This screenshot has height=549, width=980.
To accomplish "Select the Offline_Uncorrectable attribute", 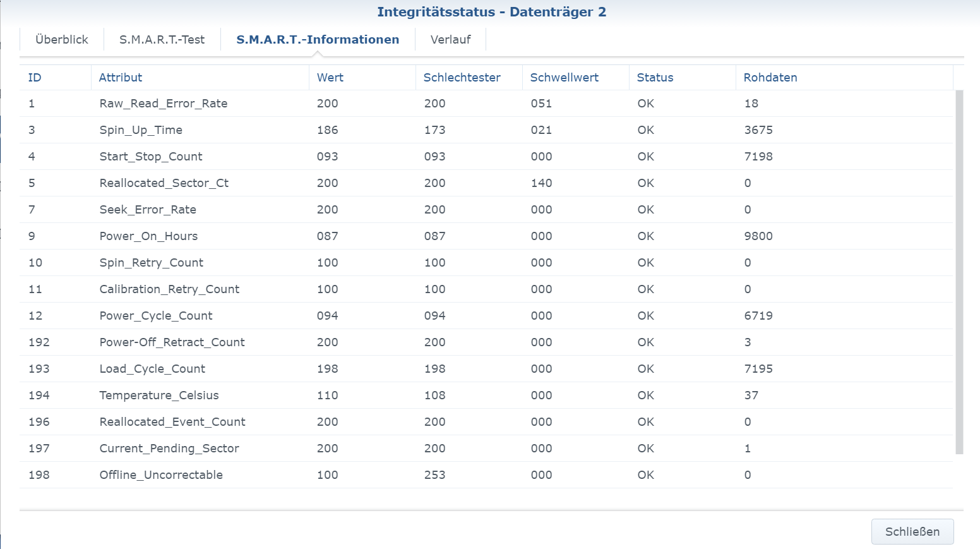I will pyautogui.click(x=161, y=475).
